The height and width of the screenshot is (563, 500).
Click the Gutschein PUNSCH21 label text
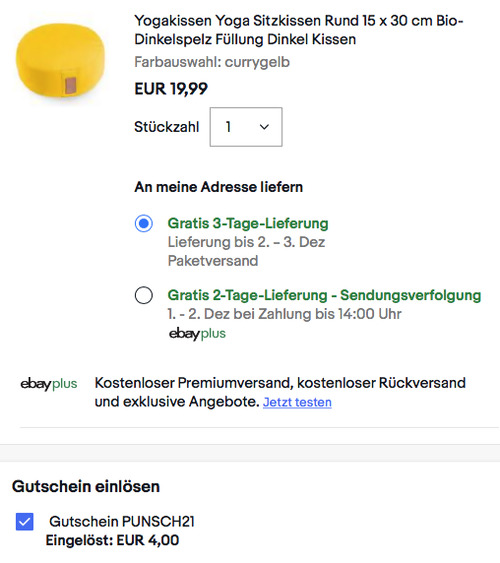pos(122,521)
